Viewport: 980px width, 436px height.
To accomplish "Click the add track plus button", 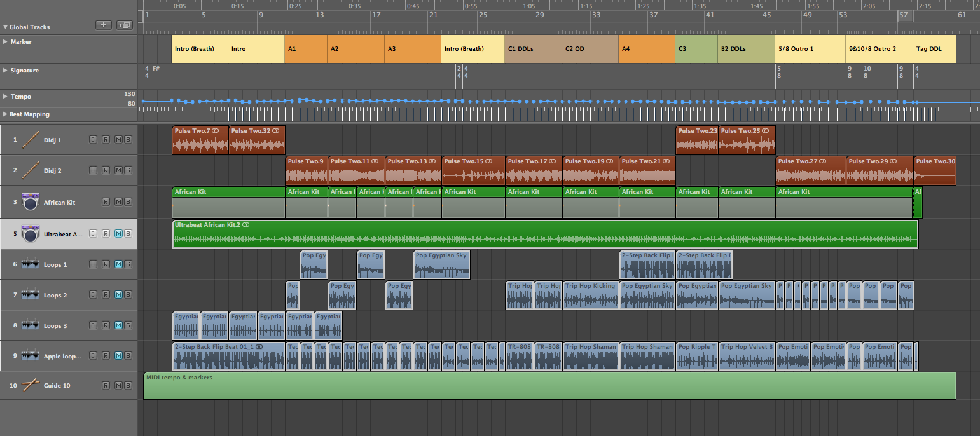I will pos(103,25).
